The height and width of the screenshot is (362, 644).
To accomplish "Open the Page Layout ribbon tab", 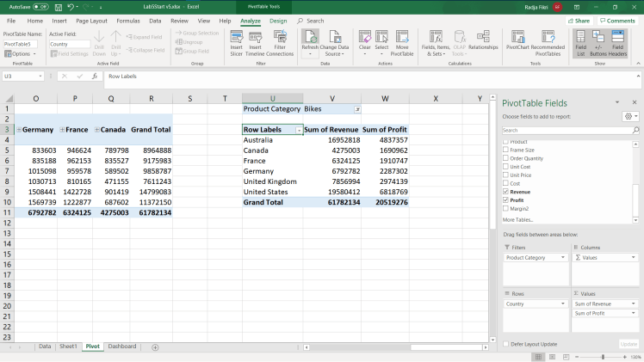I will (91, 21).
